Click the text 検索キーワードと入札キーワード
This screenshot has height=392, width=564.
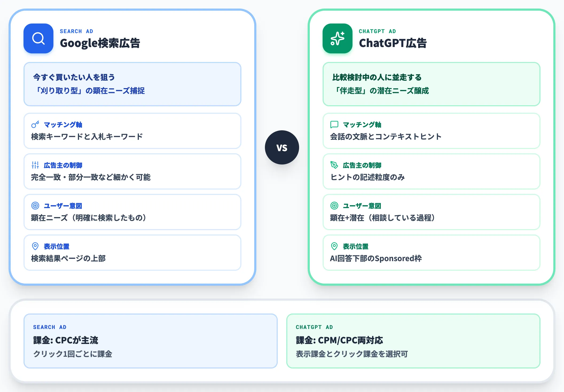point(87,137)
